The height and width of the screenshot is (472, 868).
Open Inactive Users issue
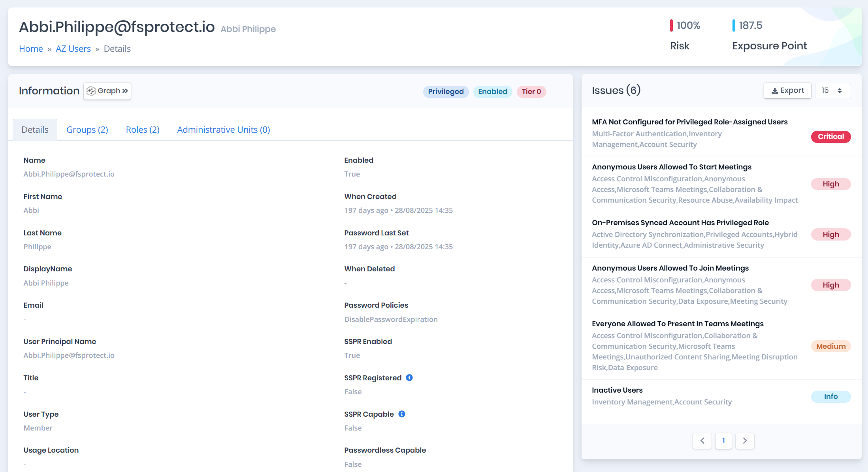click(x=617, y=390)
